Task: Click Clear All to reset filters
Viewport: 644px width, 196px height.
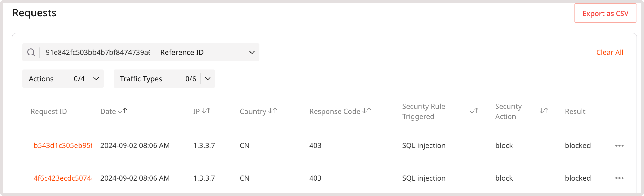Action: (x=610, y=52)
